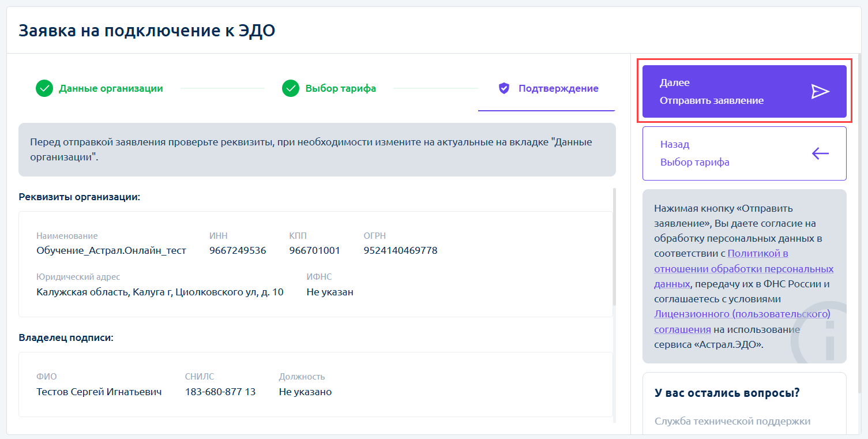Click the shield icon beside Подтверждение
This screenshot has width=868, height=439.
point(504,89)
